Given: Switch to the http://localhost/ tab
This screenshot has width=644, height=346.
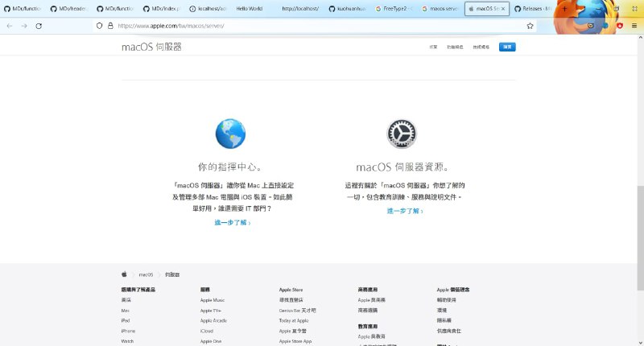Looking at the screenshot, I should [x=300, y=9].
